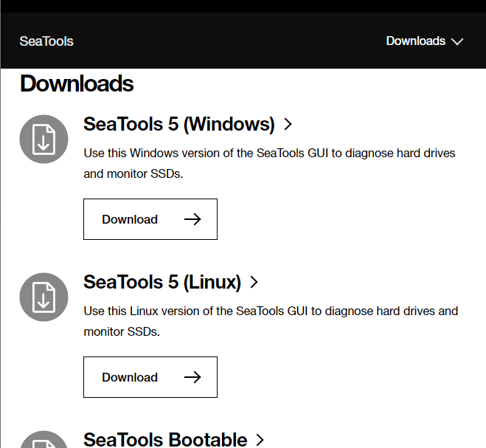Click Download button for SeaTools 5 (Windows)
486x448 pixels.
tap(150, 219)
